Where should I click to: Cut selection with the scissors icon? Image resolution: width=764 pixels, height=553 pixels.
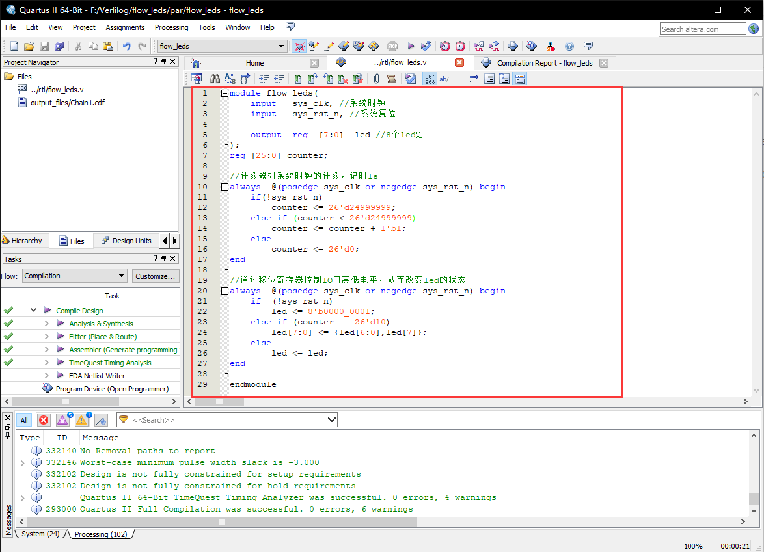(78, 46)
